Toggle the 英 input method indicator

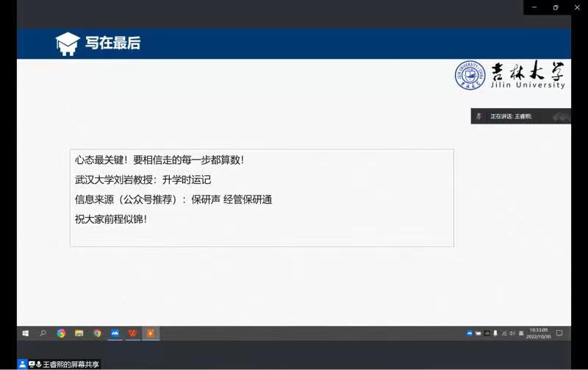pos(521,333)
